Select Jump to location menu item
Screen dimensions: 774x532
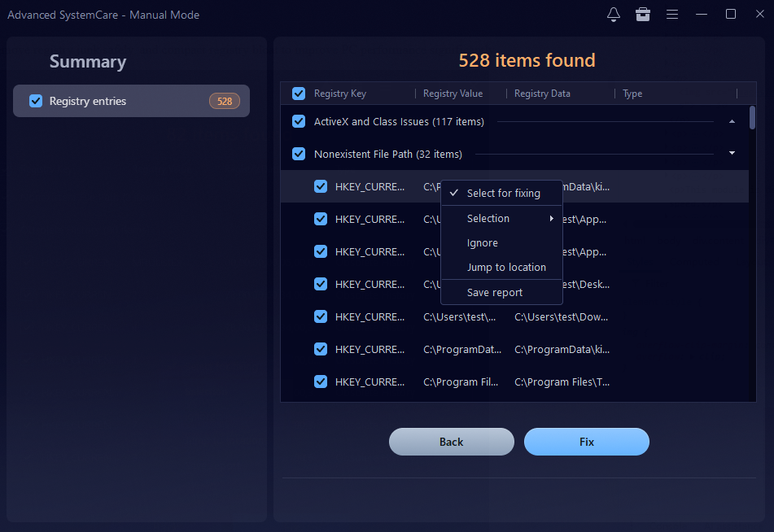pyautogui.click(x=506, y=268)
